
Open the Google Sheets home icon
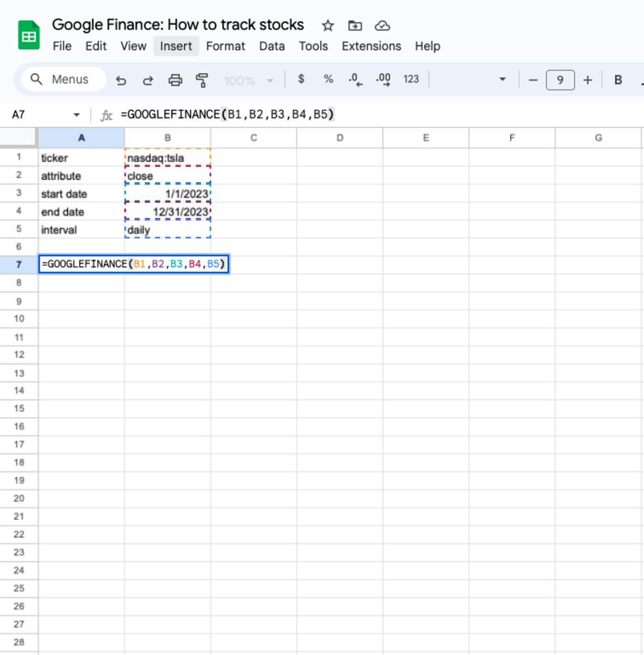(28, 35)
